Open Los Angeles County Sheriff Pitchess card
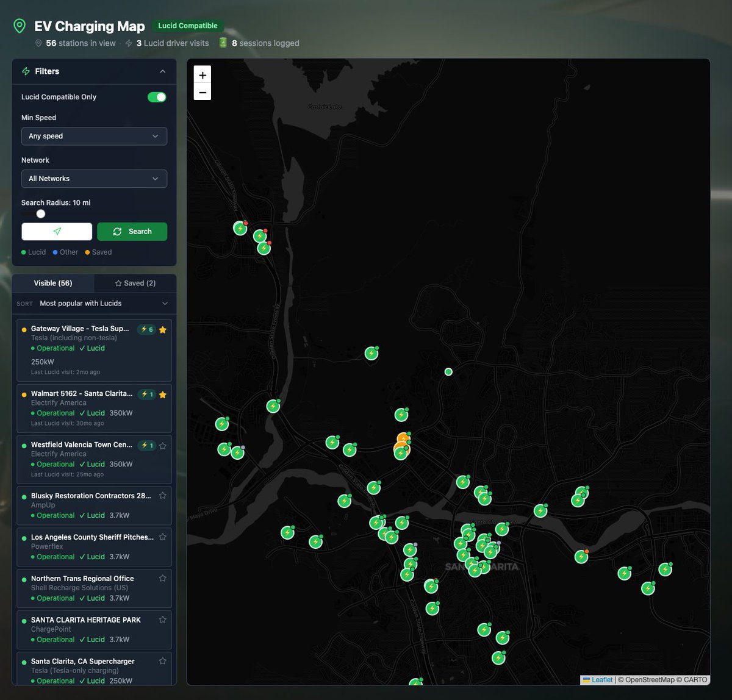This screenshot has height=700, width=732. (x=94, y=547)
